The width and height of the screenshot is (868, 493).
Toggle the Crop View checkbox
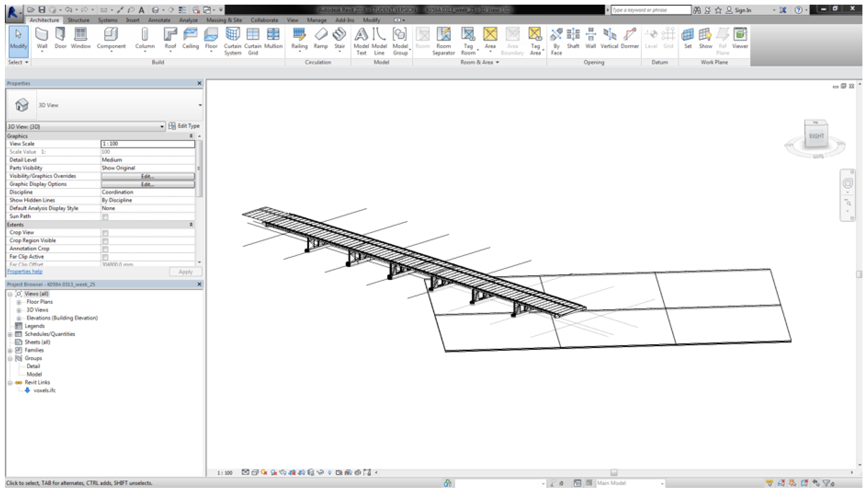pyautogui.click(x=106, y=233)
